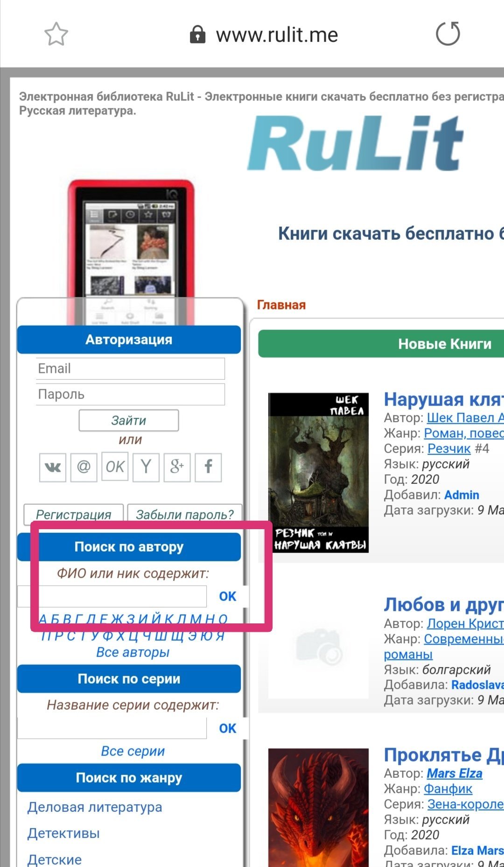504x867 pixels.
Task: Open the Все авторы link
Action: tap(133, 652)
